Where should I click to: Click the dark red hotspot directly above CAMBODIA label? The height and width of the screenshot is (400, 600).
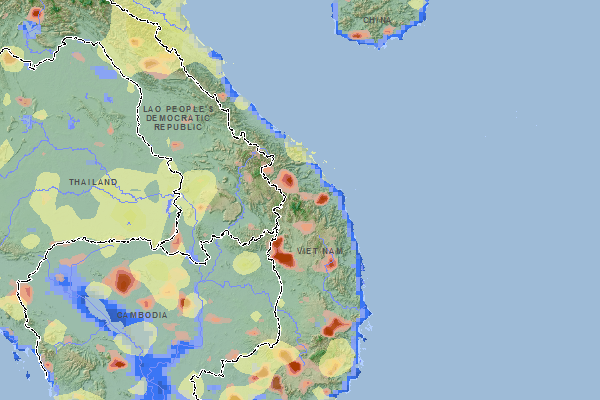(124, 281)
